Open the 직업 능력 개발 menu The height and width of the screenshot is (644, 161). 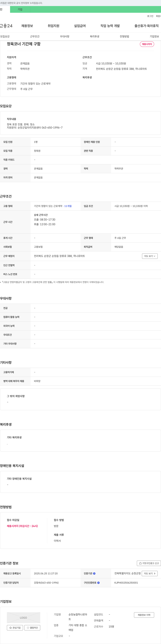[x=110, y=26]
